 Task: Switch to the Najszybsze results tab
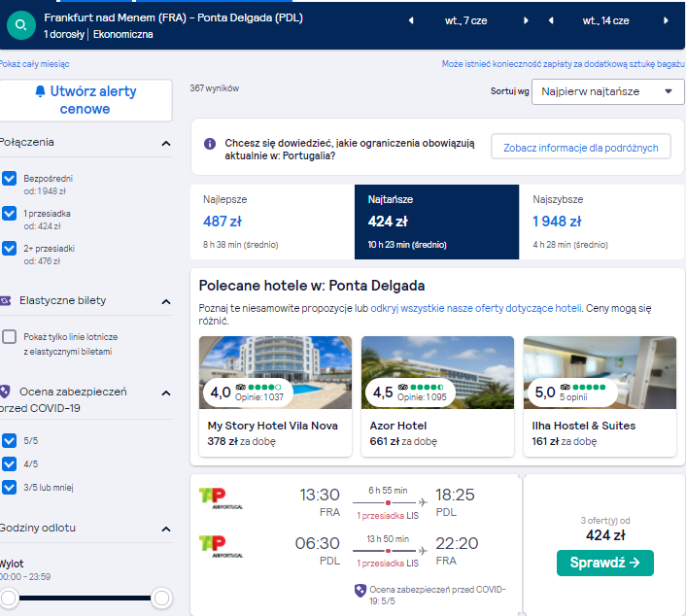[x=601, y=222]
